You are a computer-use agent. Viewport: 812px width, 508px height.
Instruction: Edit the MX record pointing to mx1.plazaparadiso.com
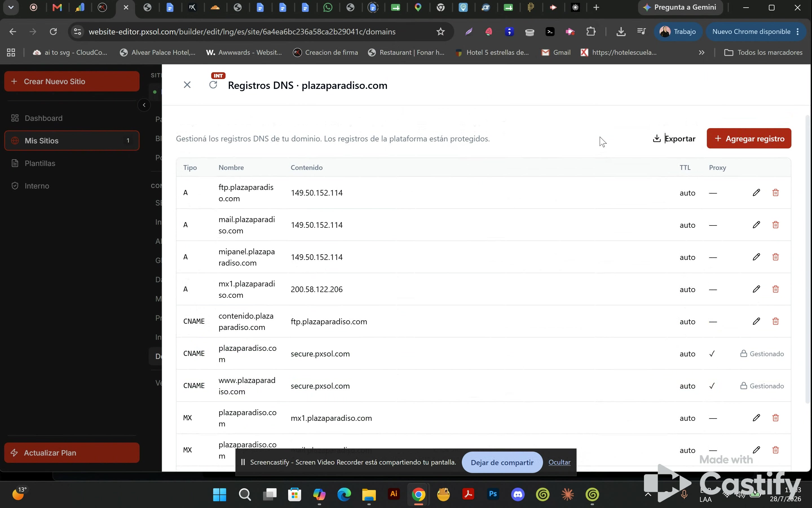[x=756, y=418]
